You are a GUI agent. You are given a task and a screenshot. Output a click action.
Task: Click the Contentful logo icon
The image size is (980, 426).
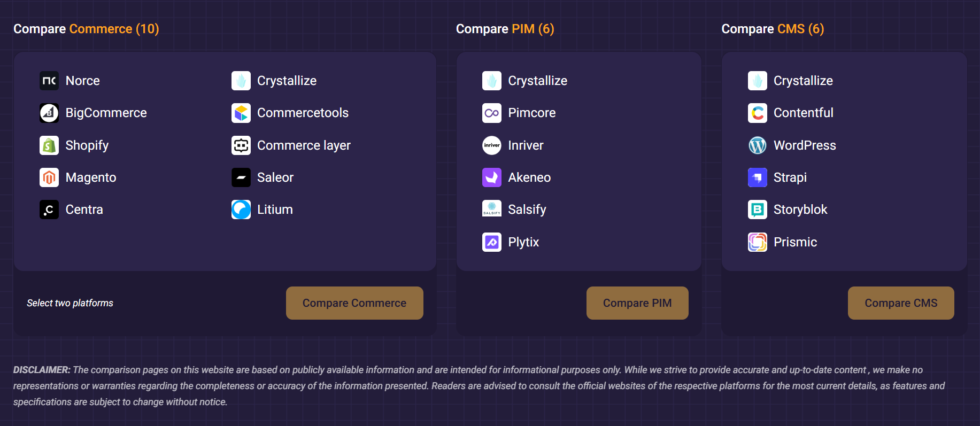[x=758, y=113]
